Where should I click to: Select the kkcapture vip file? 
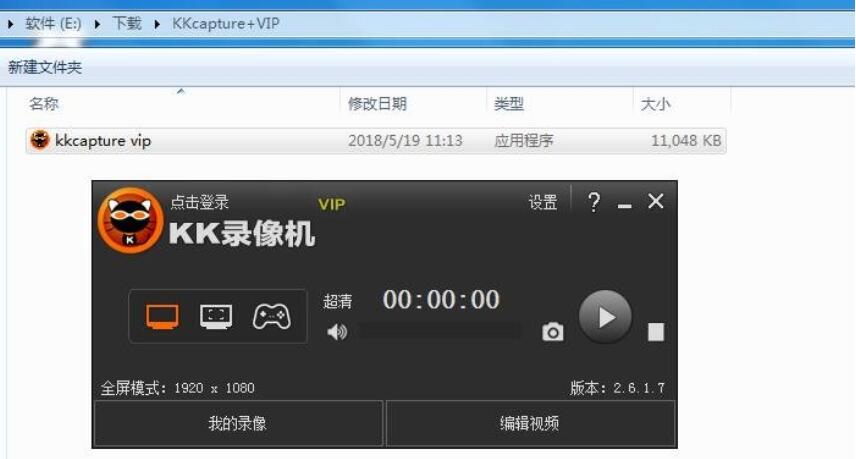coord(376,141)
